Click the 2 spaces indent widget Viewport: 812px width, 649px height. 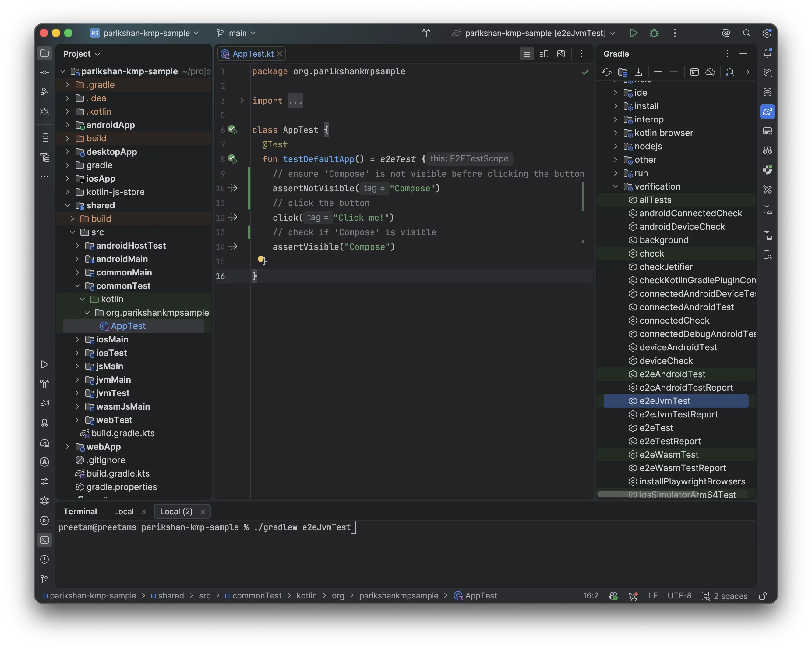tap(725, 596)
